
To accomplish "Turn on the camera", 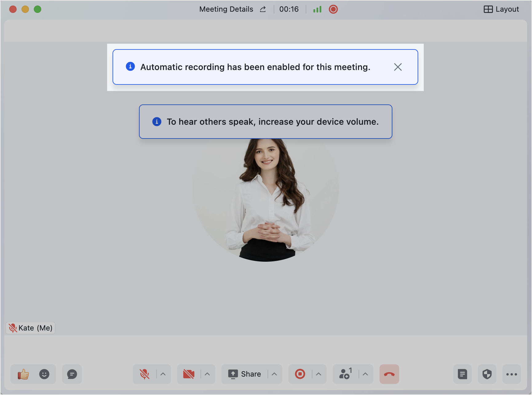I will pyautogui.click(x=189, y=374).
